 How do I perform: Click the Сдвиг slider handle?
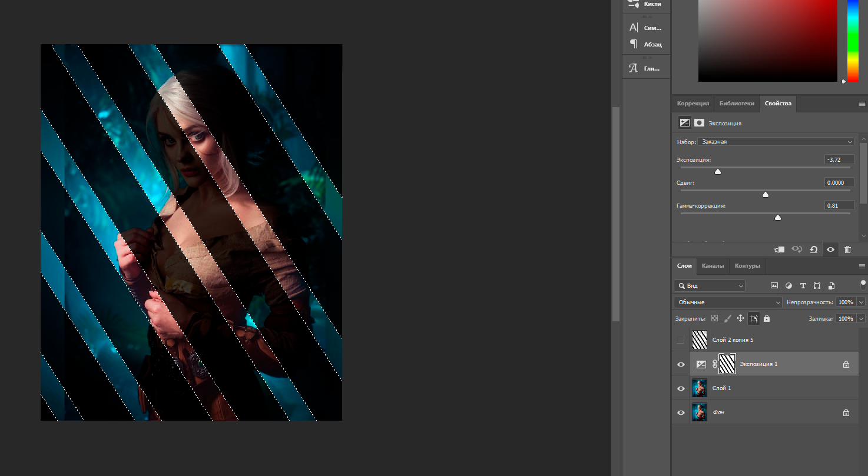[766, 194]
